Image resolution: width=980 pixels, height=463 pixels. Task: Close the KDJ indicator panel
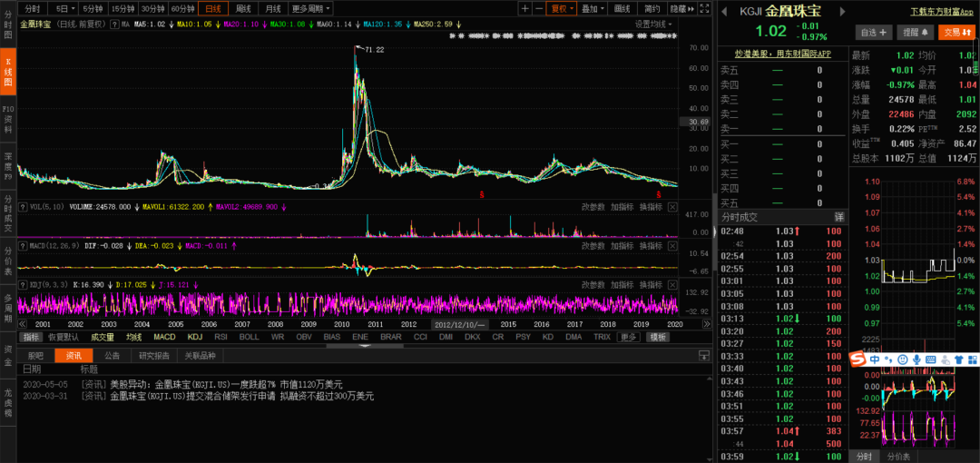(x=672, y=284)
